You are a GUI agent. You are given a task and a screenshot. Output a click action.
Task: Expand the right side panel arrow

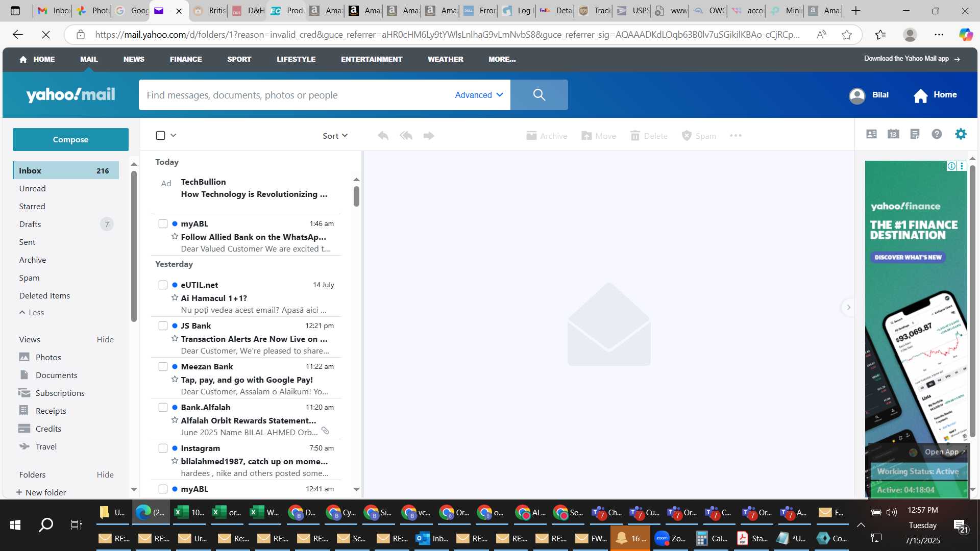tap(848, 308)
